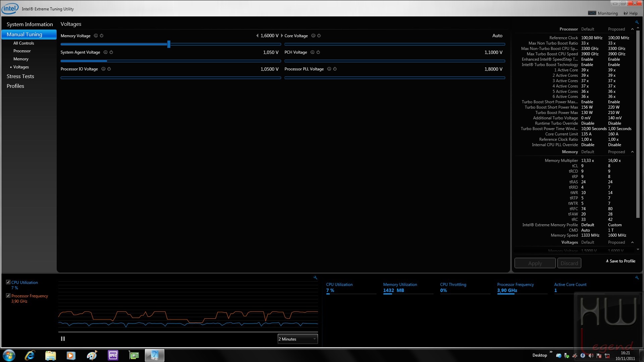Launch Windows Media Player from taskbar
Screen dimensions: 644x362
tap(71, 355)
